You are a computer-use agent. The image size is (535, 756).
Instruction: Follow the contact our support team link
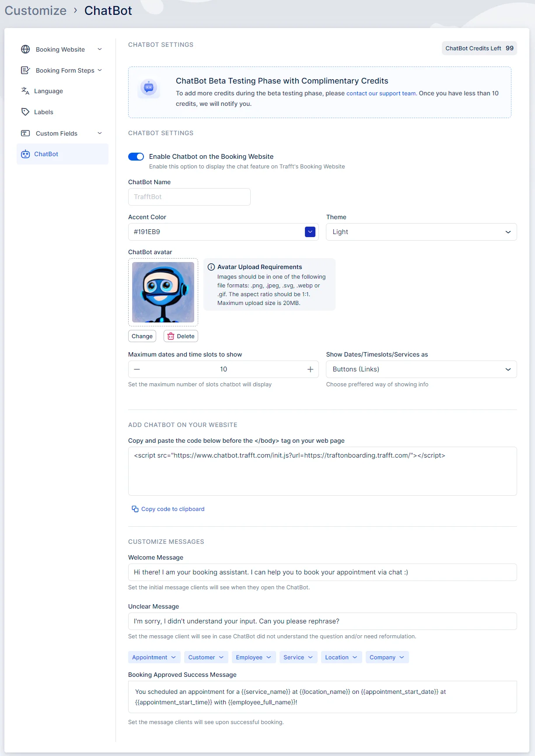[x=381, y=93]
